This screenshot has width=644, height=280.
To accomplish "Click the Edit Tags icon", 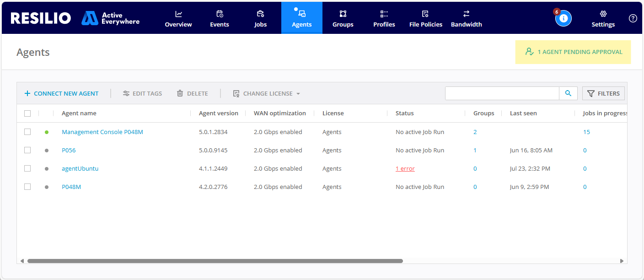I will (126, 93).
